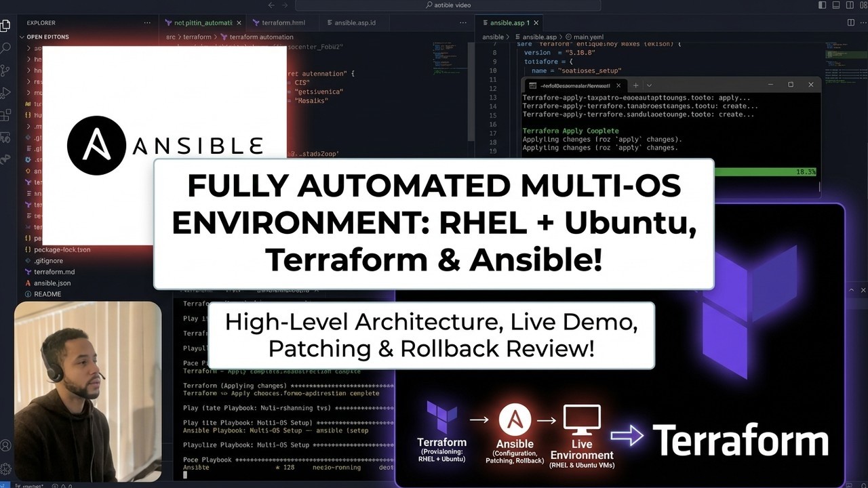868x488 pixels.
Task: Click the version = "3.18.8" code line
Action: click(560, 52)
